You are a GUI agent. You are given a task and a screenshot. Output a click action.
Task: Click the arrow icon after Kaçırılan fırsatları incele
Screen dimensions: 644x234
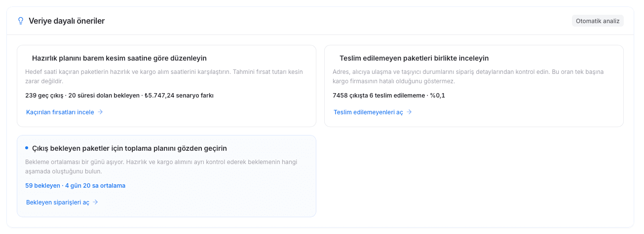pos(100,112)
